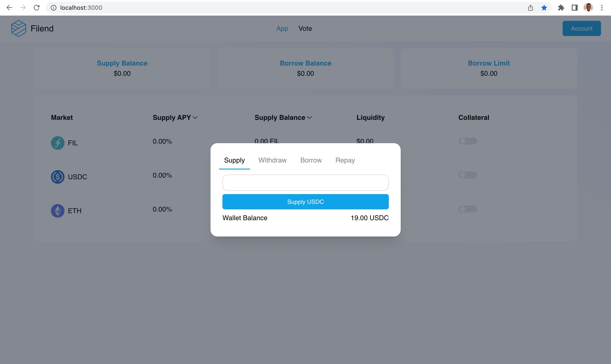Click the $0.00 under Borrow Limit

coord(489,73)
